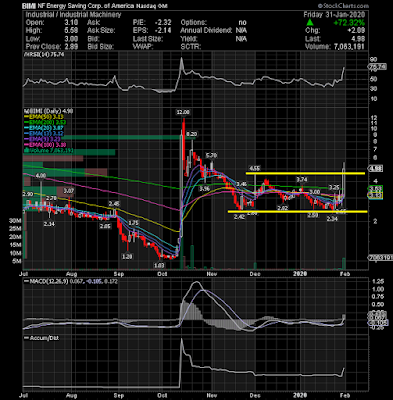Viewport: 393px width, 400px height.
Task: Click the last price 4.98 tag on right axis
Action: 375,168
